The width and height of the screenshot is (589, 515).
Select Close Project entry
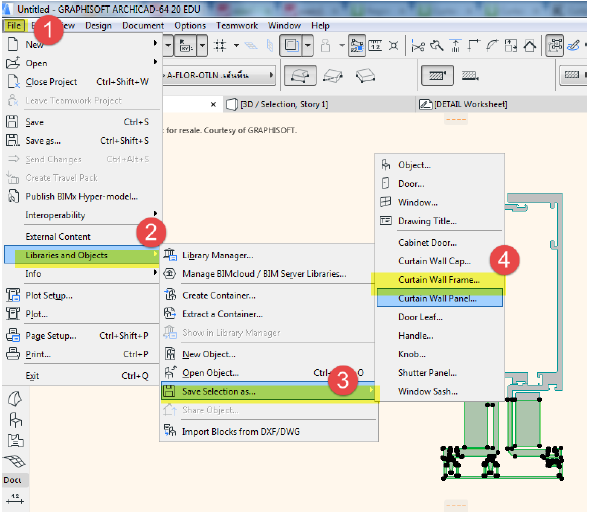pos(82,82)
